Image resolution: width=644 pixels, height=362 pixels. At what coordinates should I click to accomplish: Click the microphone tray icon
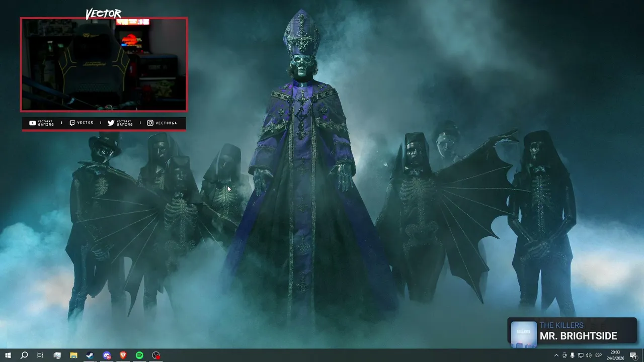coord(572,355)
